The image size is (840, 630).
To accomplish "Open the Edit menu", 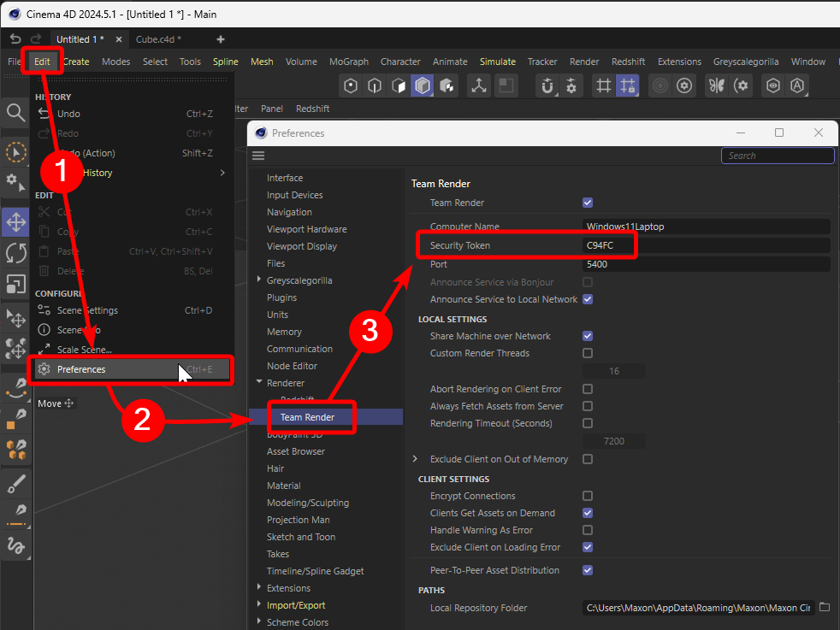I will point(42,62).
